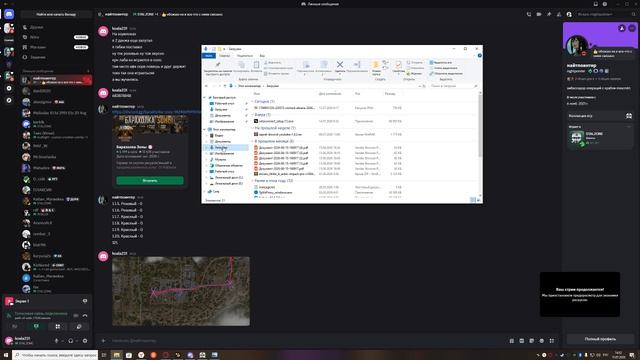Open the gift icon in message box
Screen dimensions: 640x360
(x=512, y=340)
